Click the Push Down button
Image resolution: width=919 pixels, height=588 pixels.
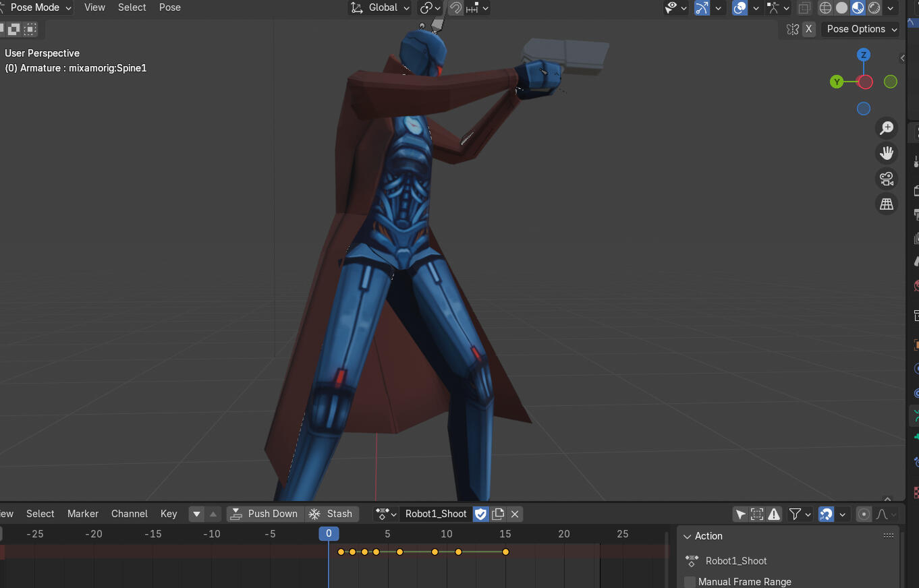(264, 514)
